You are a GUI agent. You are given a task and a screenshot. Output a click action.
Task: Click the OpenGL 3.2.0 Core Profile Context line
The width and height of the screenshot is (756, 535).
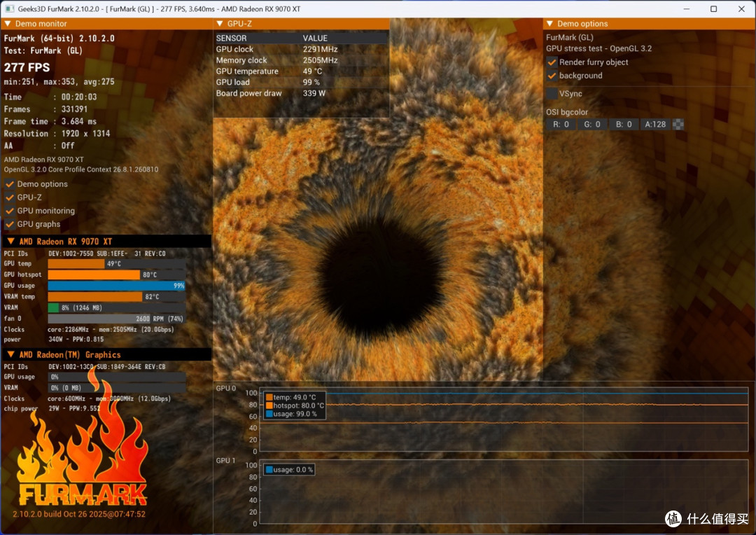pos(81,169)
